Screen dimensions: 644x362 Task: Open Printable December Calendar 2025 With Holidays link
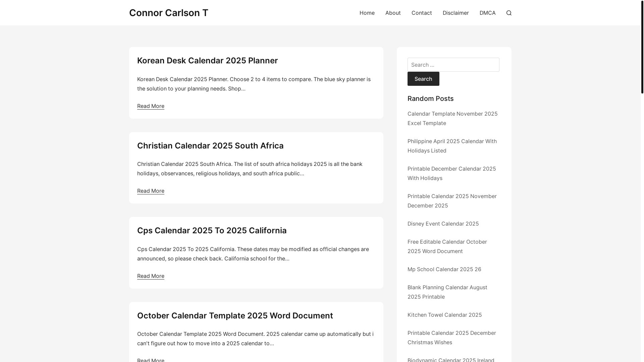(451, 173)
